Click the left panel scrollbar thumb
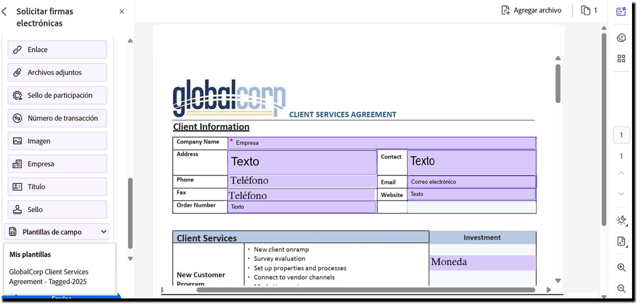Image resolution: width=644 pixels, height=304 pixels. [x=130, y=213]
